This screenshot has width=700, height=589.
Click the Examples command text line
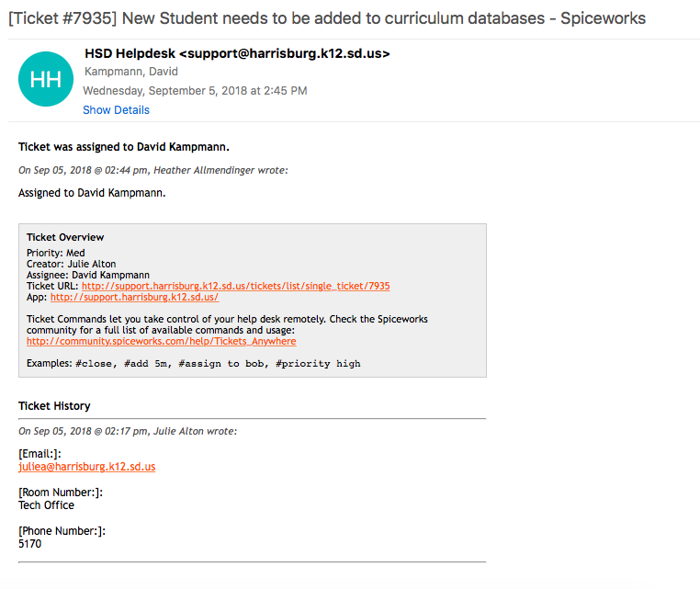coord(193,364)
